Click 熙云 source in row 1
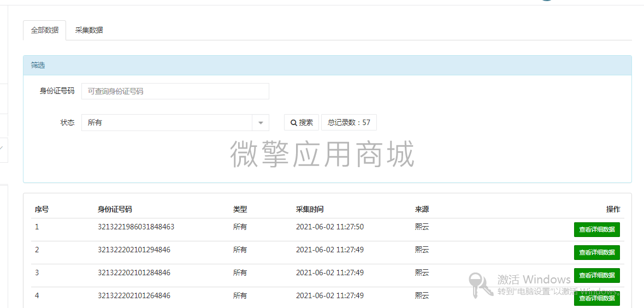 422,226
